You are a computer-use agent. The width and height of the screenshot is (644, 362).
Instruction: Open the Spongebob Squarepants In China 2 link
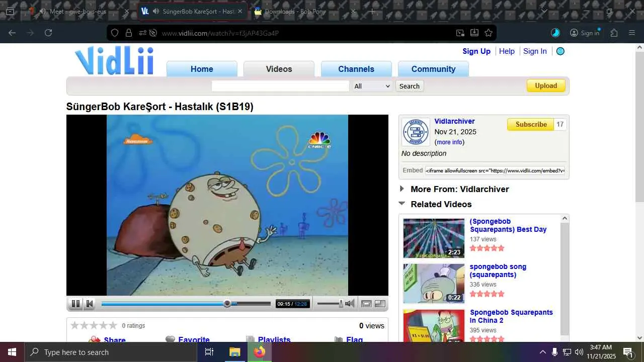(x=511, y=316)
